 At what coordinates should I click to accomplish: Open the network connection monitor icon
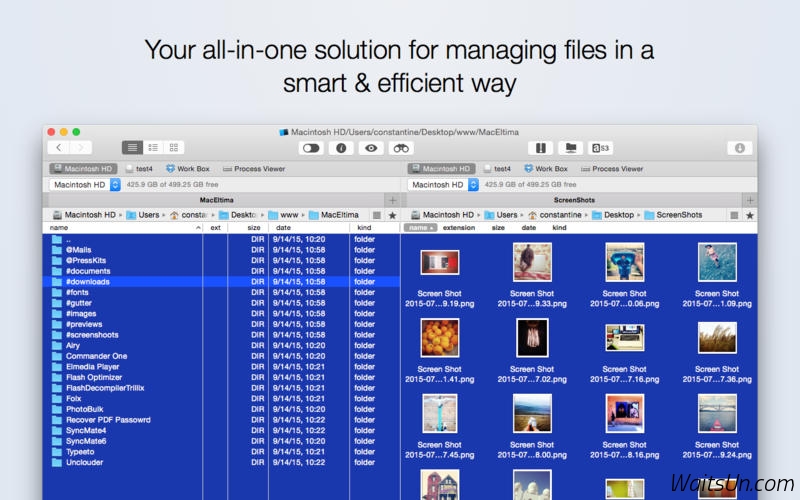[x=571, y=148]
